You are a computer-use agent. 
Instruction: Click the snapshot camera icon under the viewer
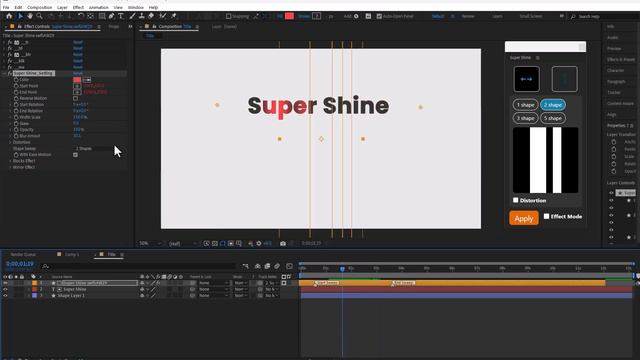(283, 243)
